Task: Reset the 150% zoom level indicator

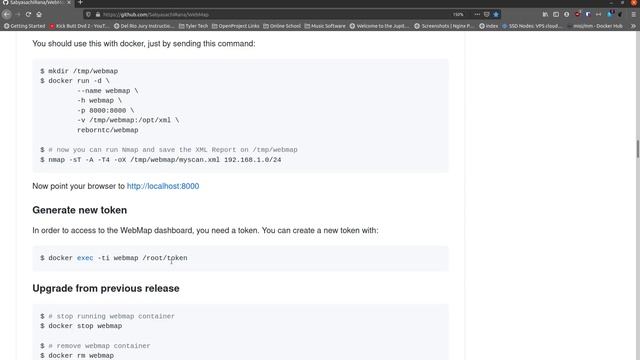Action: [x=458, y=14]
